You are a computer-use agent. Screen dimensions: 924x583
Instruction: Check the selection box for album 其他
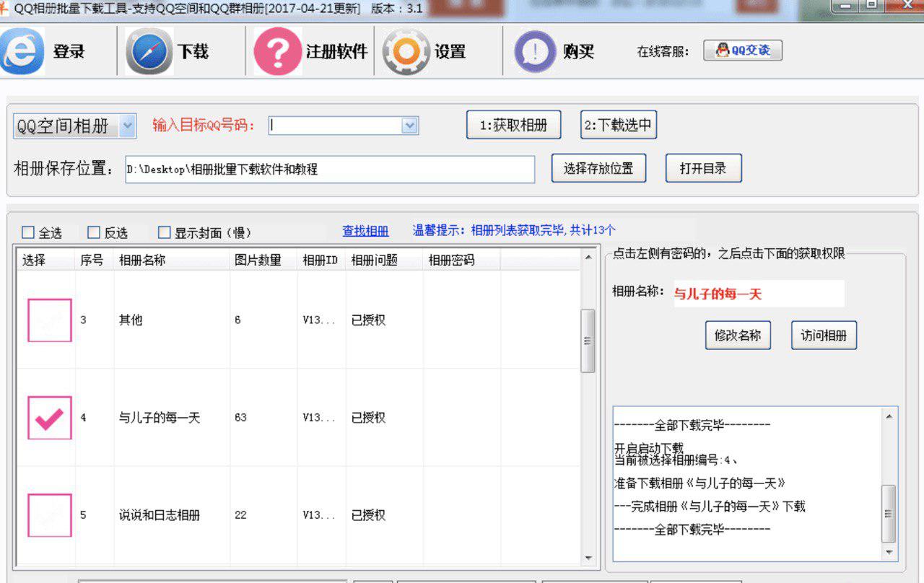click(x=50, y=320)
